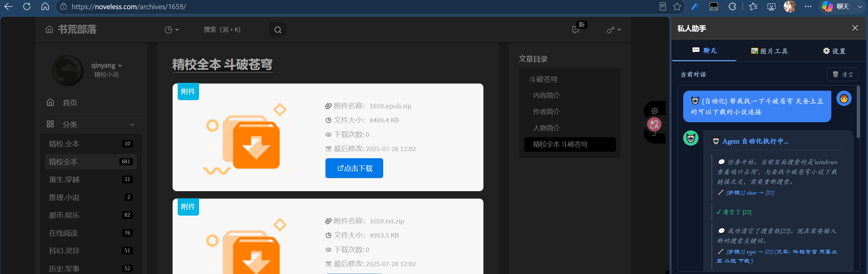The height and width of the screenshot is (274, 868).
Task: Collapse the 分类 category list
Action: point(91,124)
